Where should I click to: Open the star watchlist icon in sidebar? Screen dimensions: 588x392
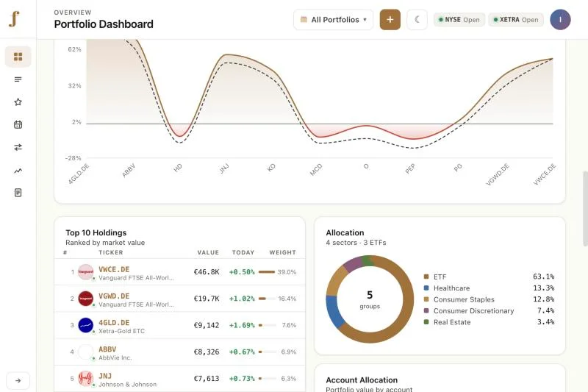coord(18,102)
